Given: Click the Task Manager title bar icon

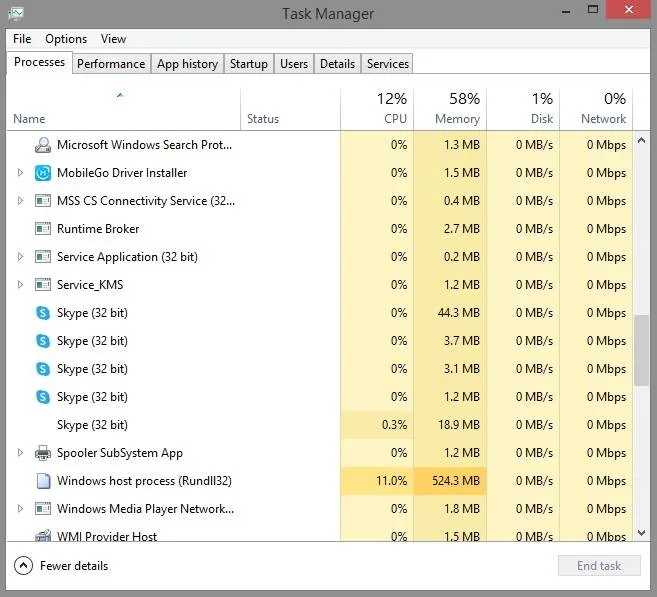Looking at the screenshot, I should point(16,14).
